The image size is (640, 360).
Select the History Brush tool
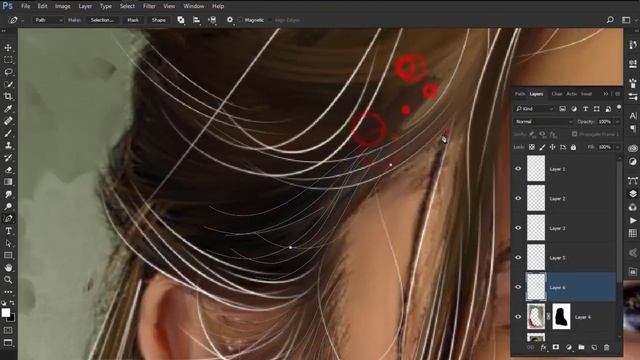pyautogui.click(x=8, y=158)
